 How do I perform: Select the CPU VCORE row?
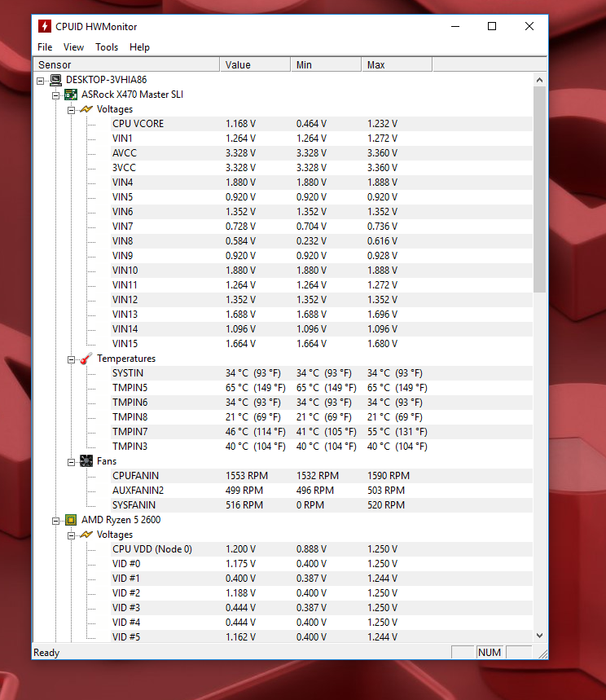coord(322,124)
